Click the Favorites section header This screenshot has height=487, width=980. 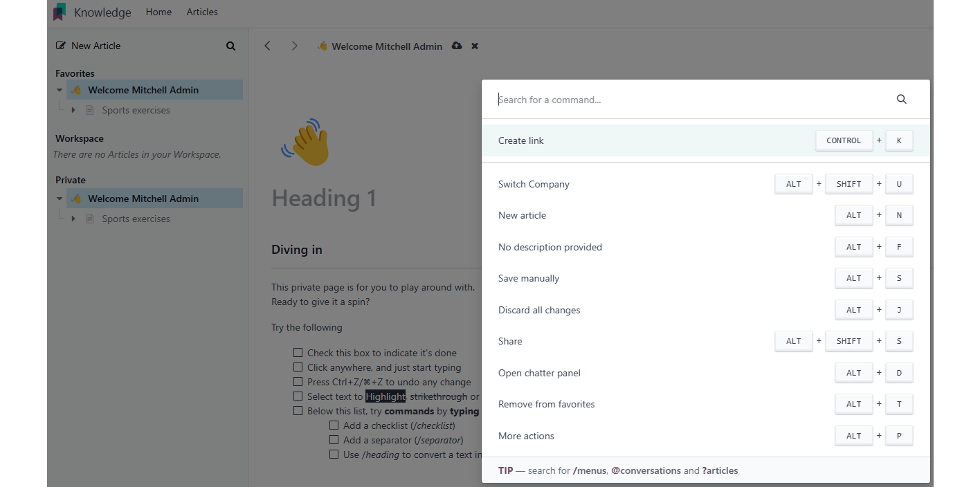[x=75, y=73]
